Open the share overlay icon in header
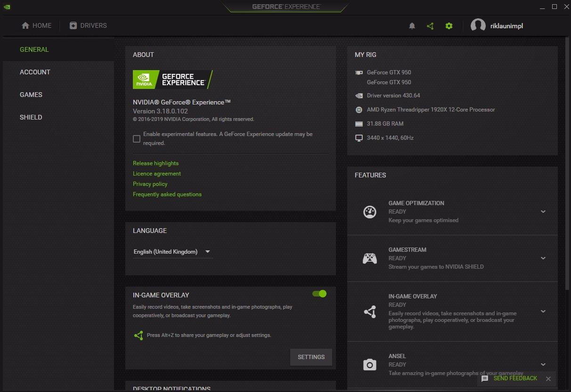 point(430,26)
